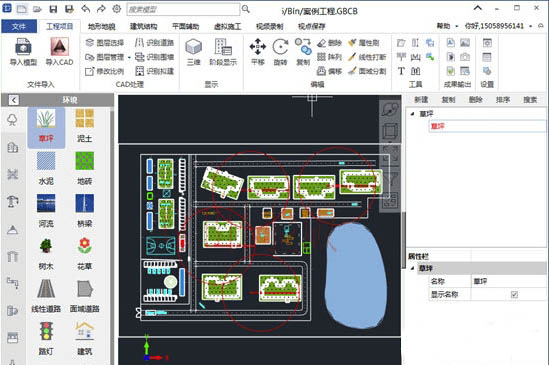Click 修改比例 modify scale tool
549x365 pixels.
click(105, 71)
